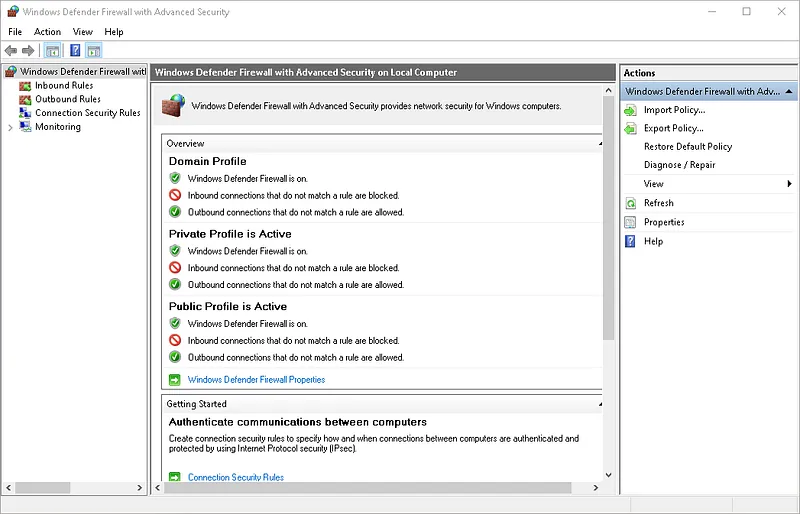Screen dimensions: 800x514
Task: Toggle the Show/Hide Console Tree toolbar icon
Action: 52,51
